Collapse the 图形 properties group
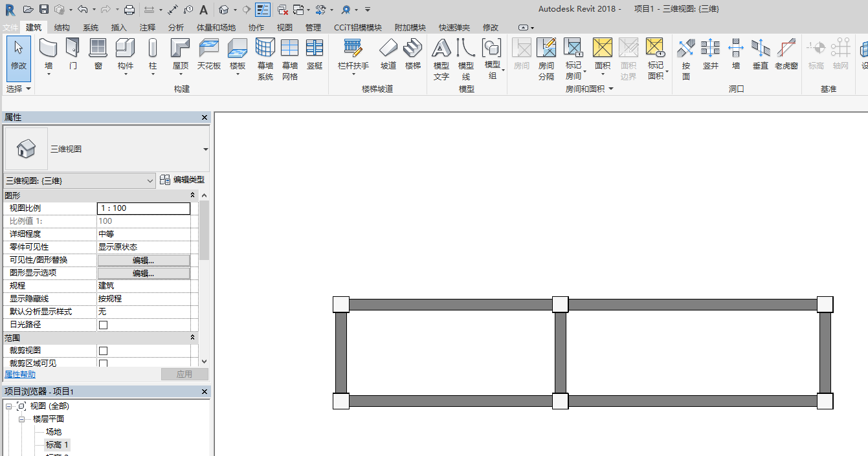The width and height of the screenshot is (868, 456). 193,195
